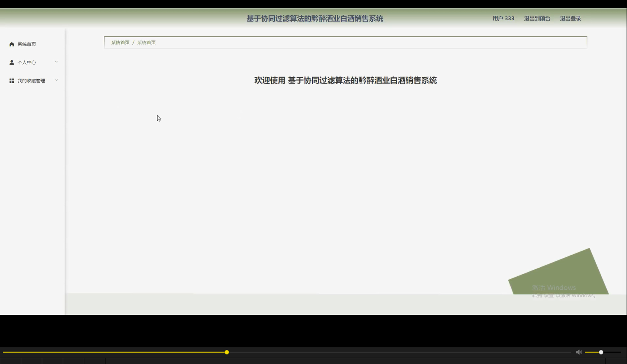Click the person icon beside 个人中心

[x=12, y=62]
